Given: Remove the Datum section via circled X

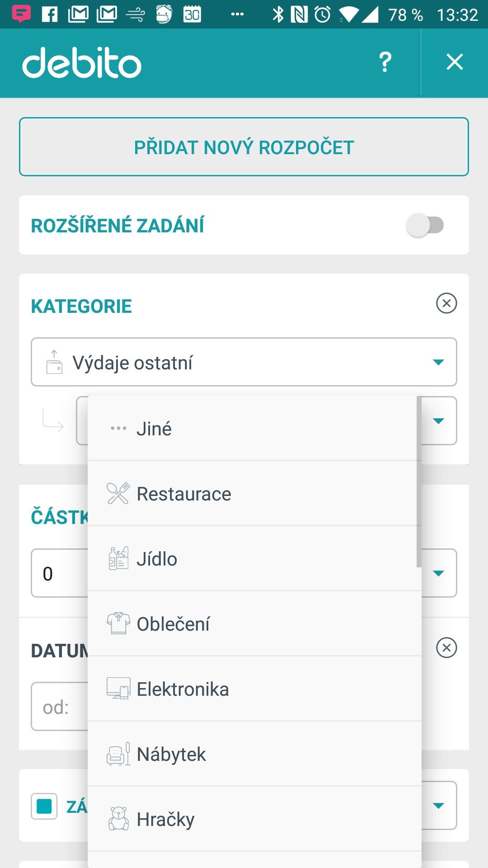Looking at the screenshot, I should (x=446, y=647).
